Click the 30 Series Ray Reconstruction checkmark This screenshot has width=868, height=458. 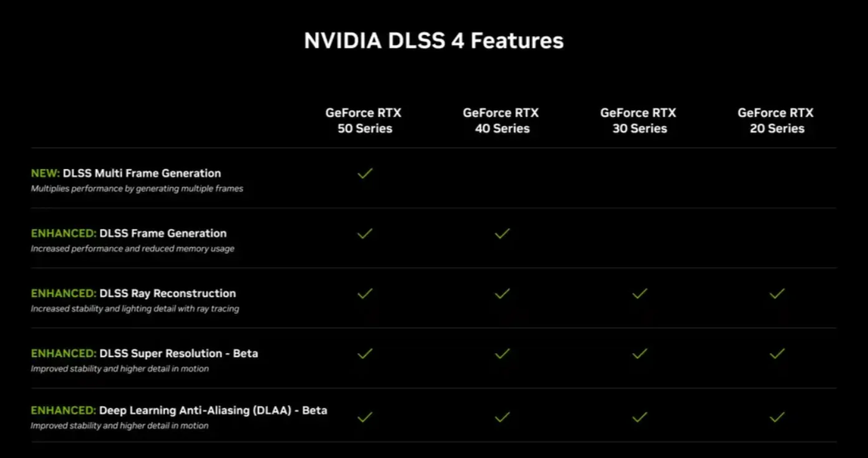[639, 293]
